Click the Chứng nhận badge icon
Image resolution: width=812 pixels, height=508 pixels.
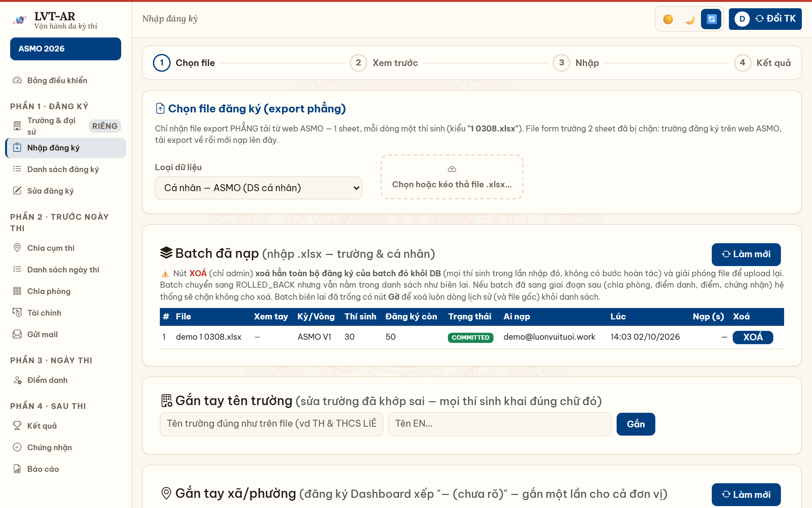[17, 447]
